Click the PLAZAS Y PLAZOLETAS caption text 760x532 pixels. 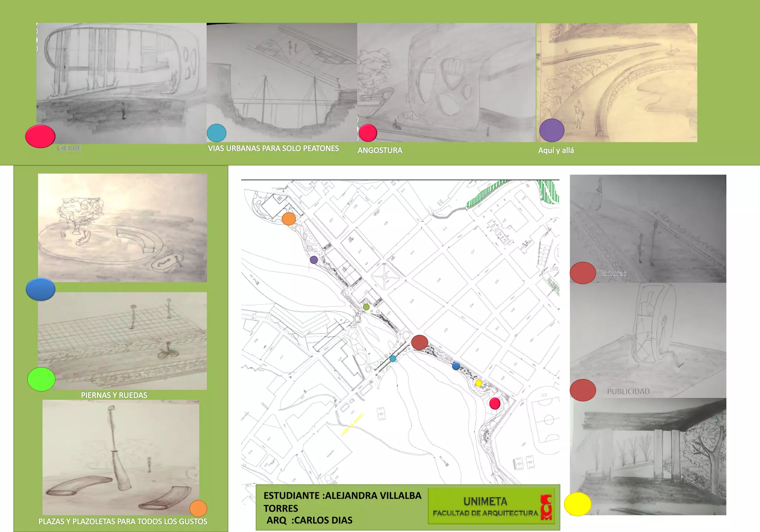[123, 521]
